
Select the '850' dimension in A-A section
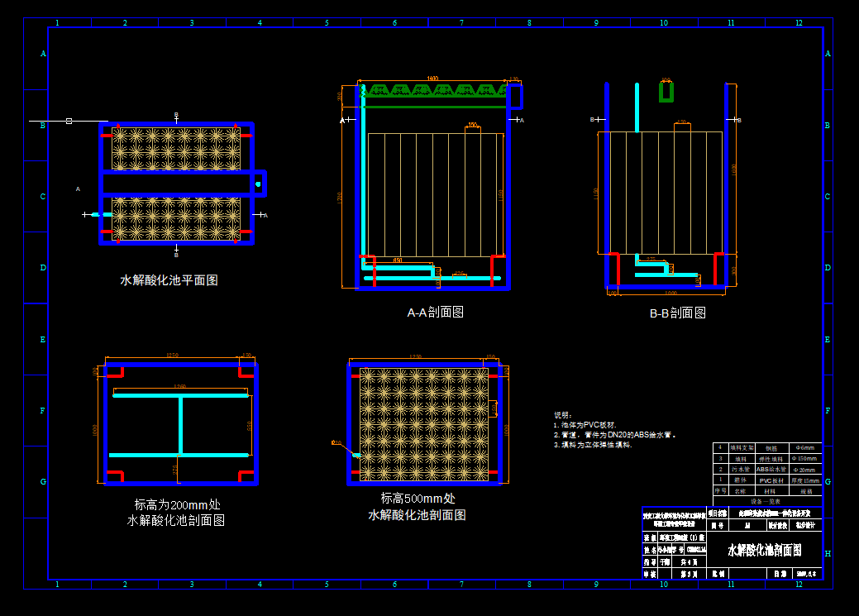398,260
